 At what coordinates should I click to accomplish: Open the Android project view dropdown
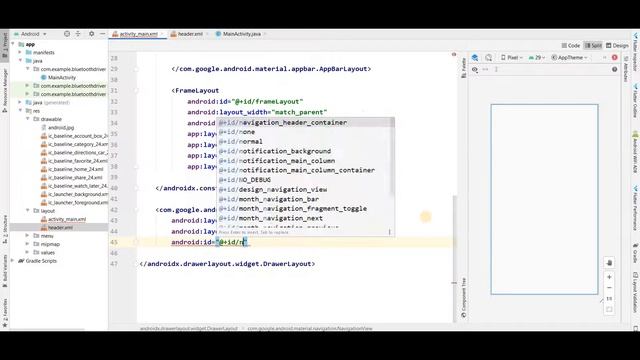(30, 34)
